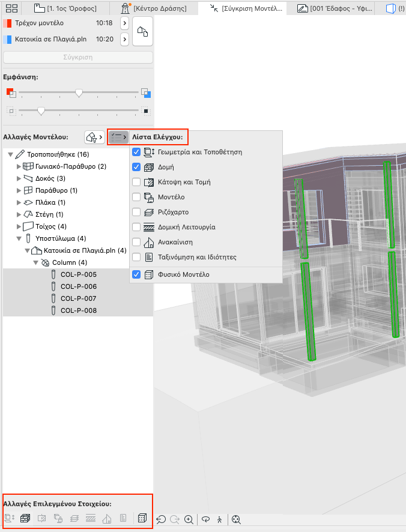The height and width of the screenshot is (532, 406).
Task: Select COL-P-008 in the list
Action: coord(79,310)
